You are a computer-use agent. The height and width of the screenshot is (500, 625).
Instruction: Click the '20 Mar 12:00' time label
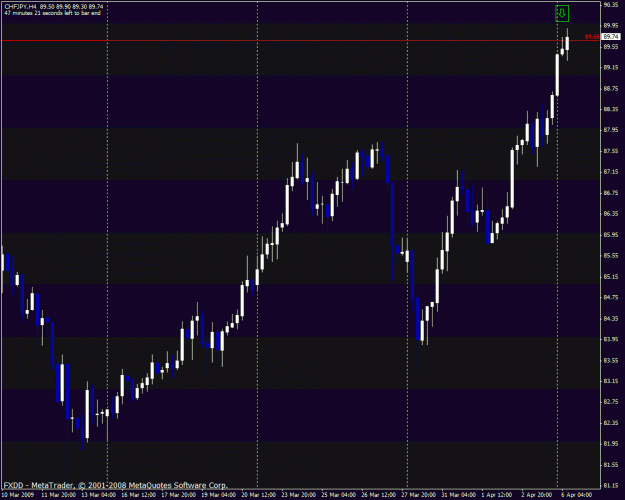[258, 495]
